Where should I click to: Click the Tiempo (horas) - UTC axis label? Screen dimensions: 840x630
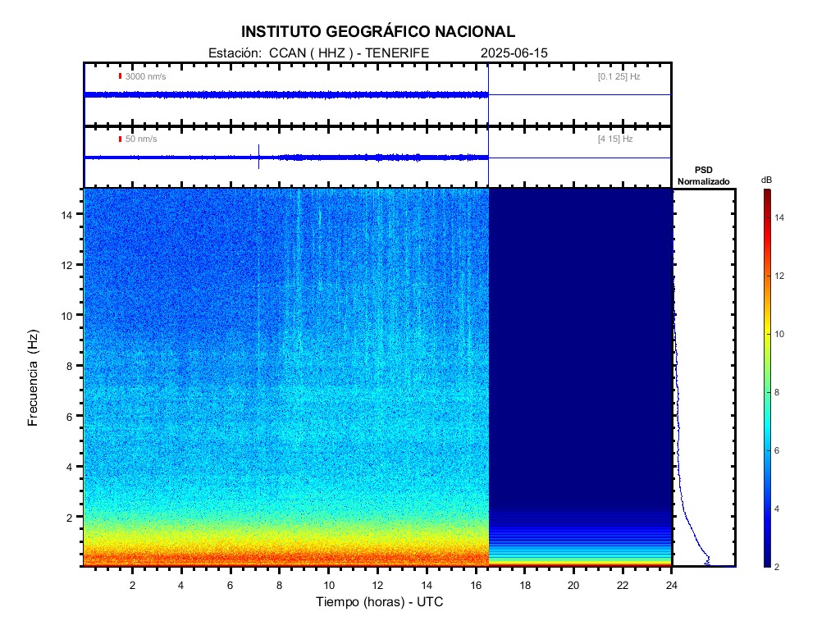(x=379, y=602)
